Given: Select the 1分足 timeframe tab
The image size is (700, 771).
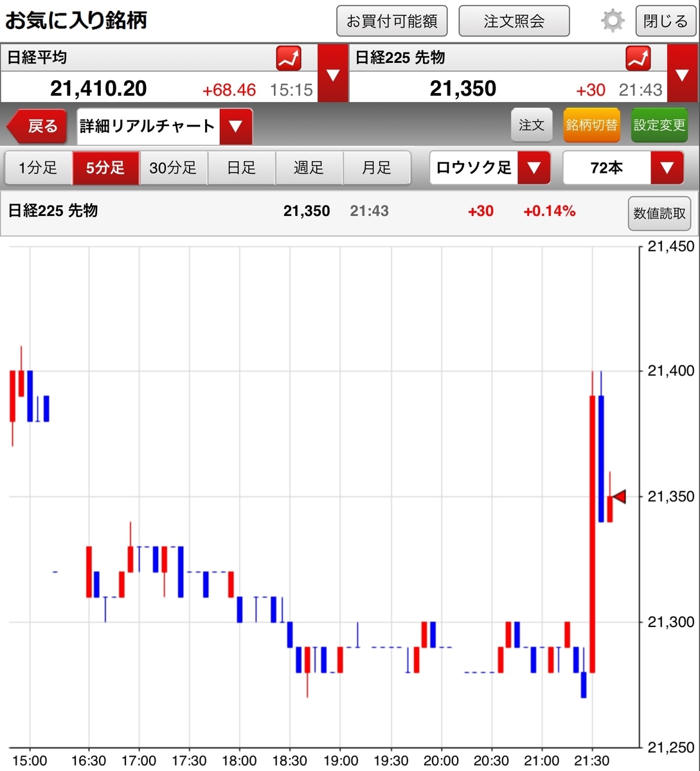Looking at the screenshot, I should pyautogui.click(x=39, y=168).
